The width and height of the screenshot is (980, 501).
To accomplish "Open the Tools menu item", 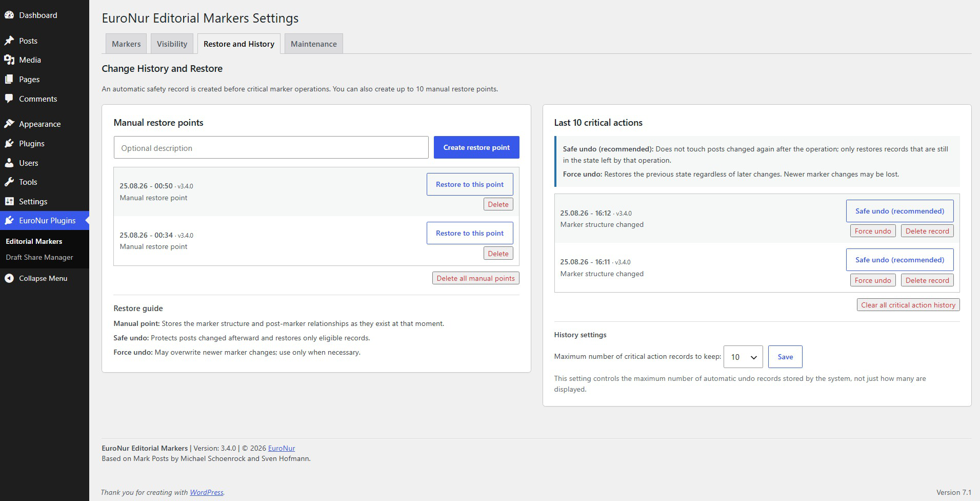I will tap(45, 182).
